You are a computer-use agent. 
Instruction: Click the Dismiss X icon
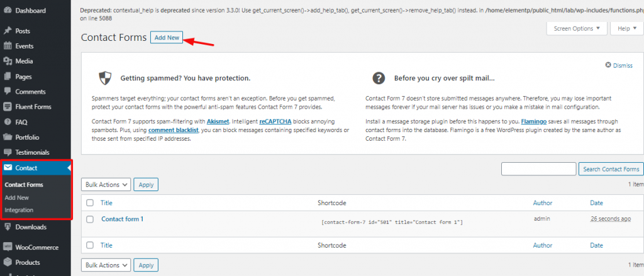click(608, 65)
